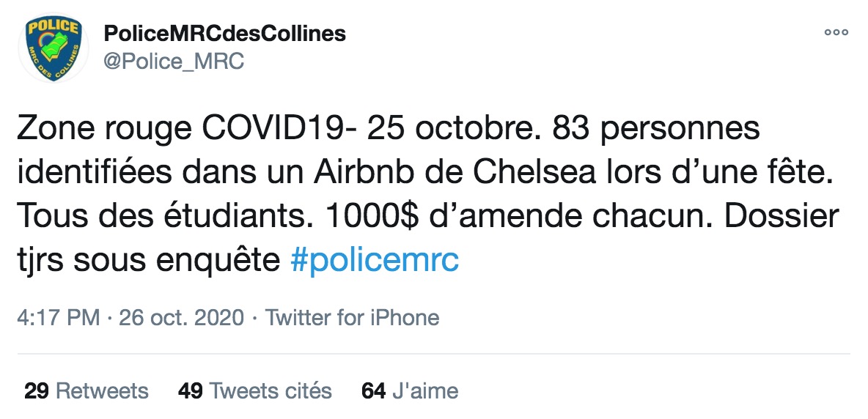The height and width of the screenshot is (419, 868).
Task: Select the @Police_MRC handle
Action: [x=173, y=62]
